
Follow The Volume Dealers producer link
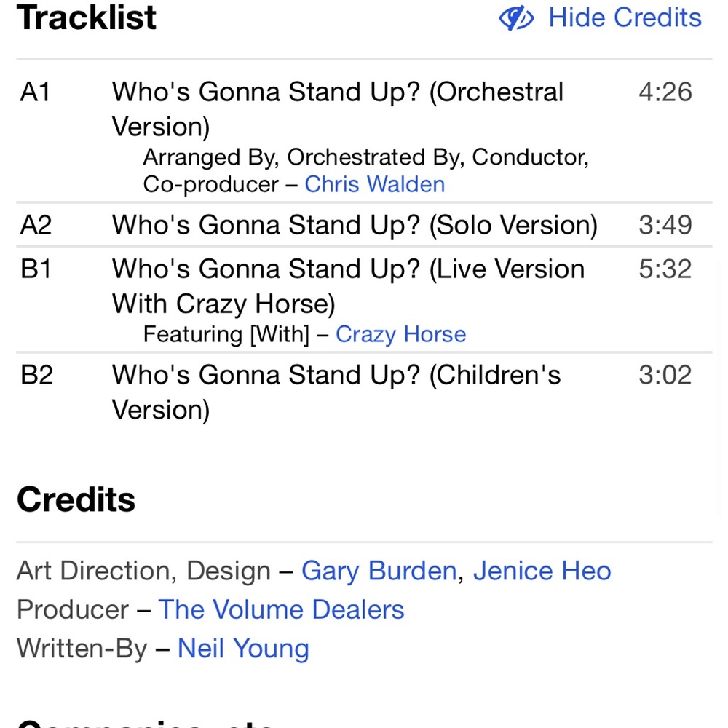[281, 609]
